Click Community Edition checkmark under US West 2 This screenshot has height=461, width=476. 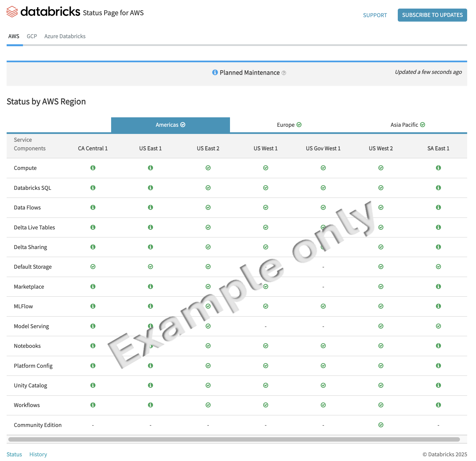[381, 425]
